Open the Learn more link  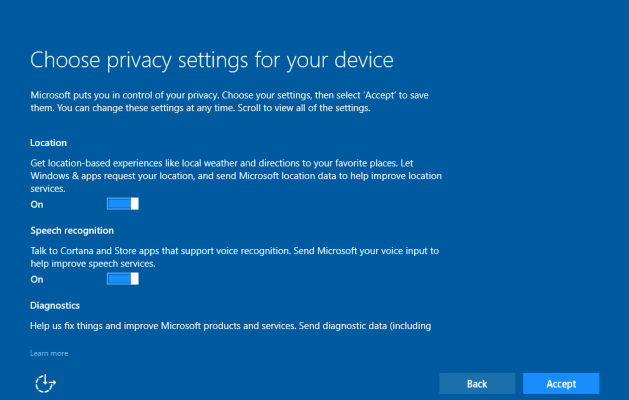(x=49, y=353)
